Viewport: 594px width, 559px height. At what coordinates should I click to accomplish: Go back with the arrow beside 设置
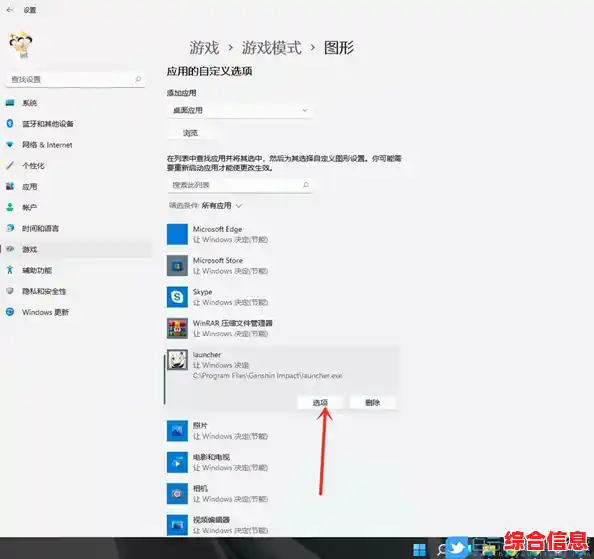10,10
